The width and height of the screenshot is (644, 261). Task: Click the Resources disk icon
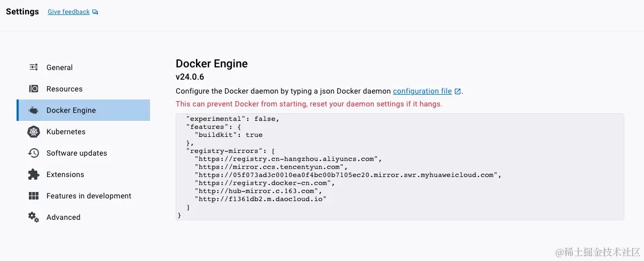click(x=34, y=89)
